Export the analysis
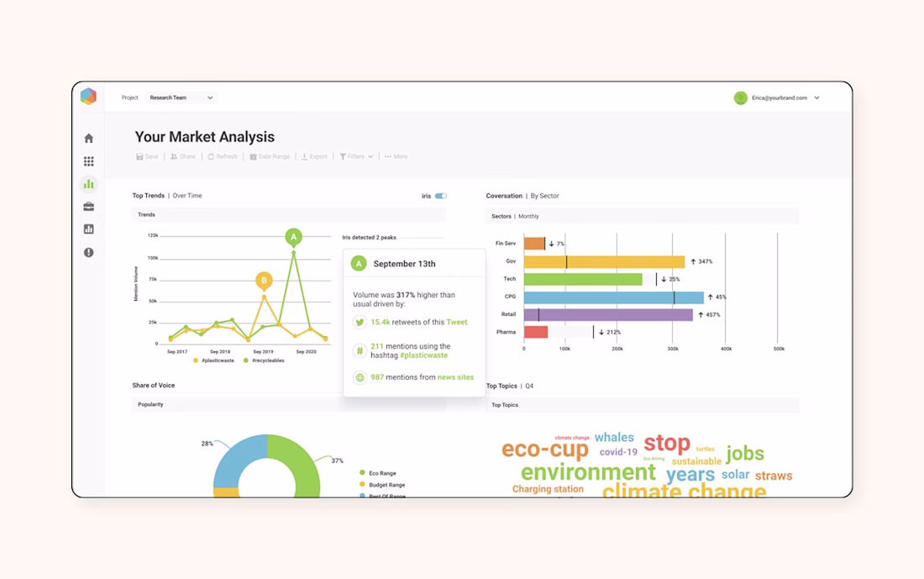 [x=314, y=157]
